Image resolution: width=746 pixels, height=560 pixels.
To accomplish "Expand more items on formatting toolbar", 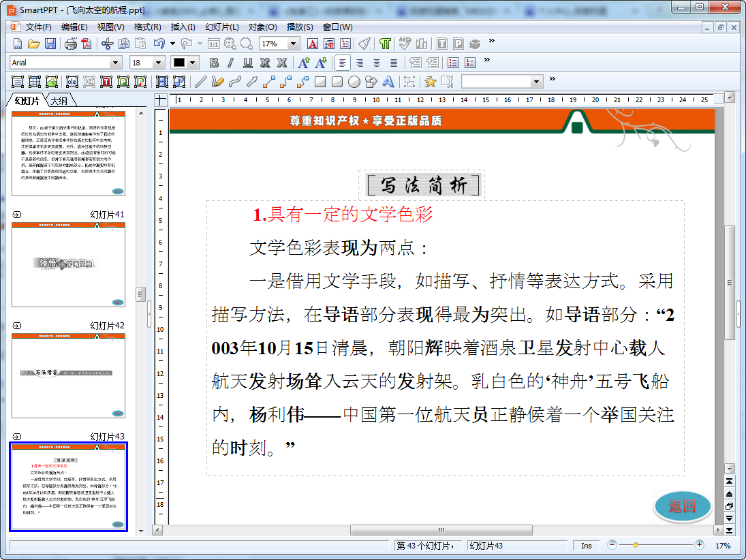I will (x=486, y=60).
